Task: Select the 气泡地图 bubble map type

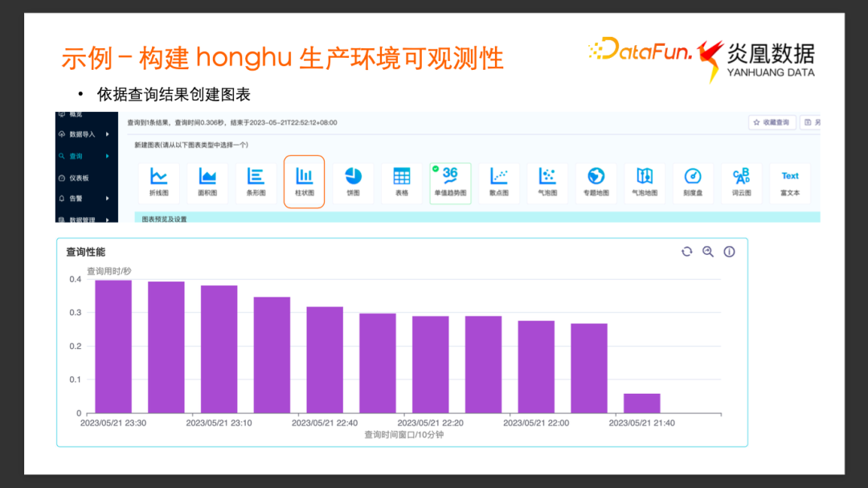Action: [645, 182]
